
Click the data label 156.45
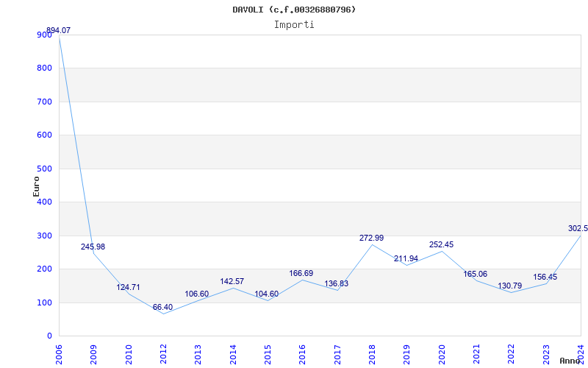[x=545, y=277]
